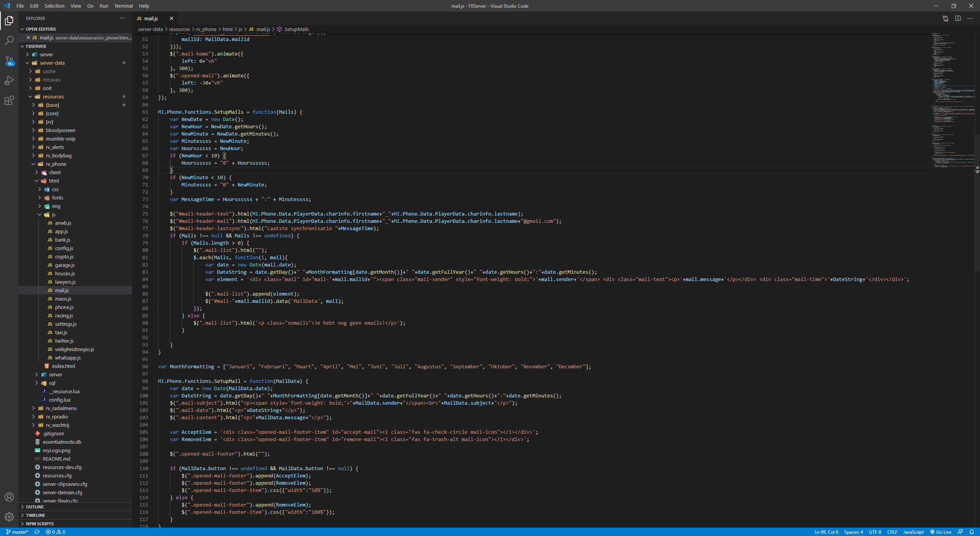Click the Accounts icon in activity bar
This screenshot has width=980, height=536.
[x=9, y=497]
